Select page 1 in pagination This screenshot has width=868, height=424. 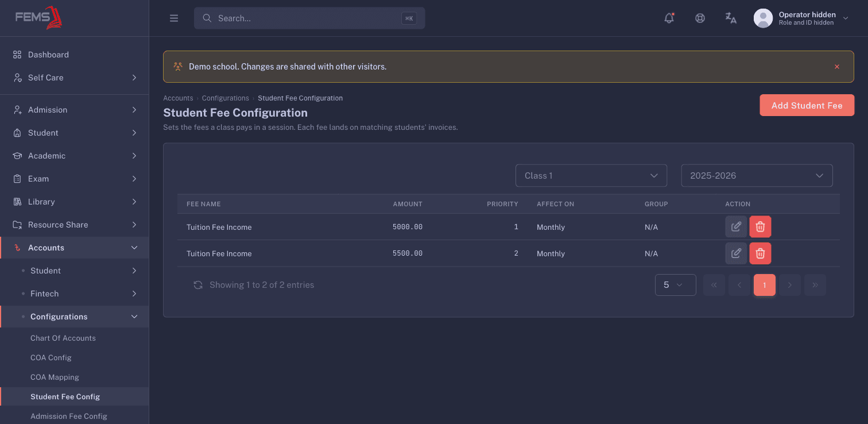pyautogui.click(x=765, y=285)
